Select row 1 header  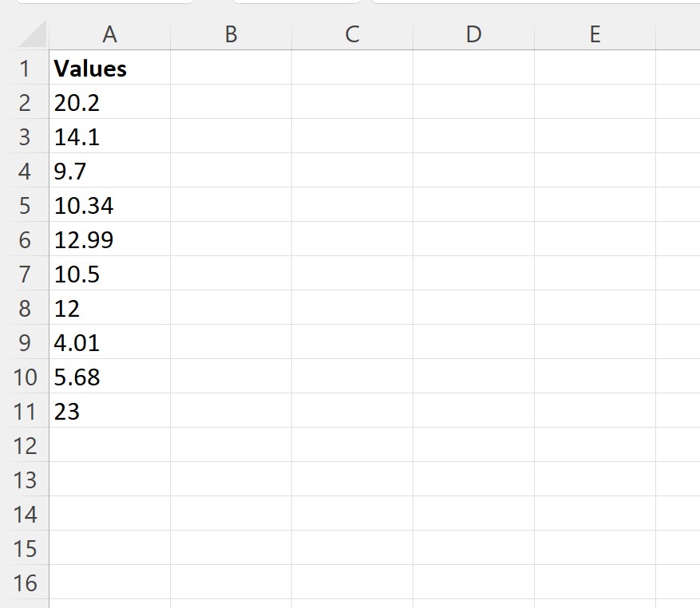click(26, 68)
